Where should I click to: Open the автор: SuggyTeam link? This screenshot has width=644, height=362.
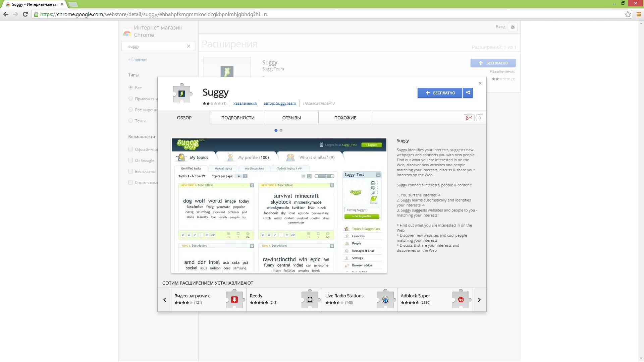pos(280,103)
